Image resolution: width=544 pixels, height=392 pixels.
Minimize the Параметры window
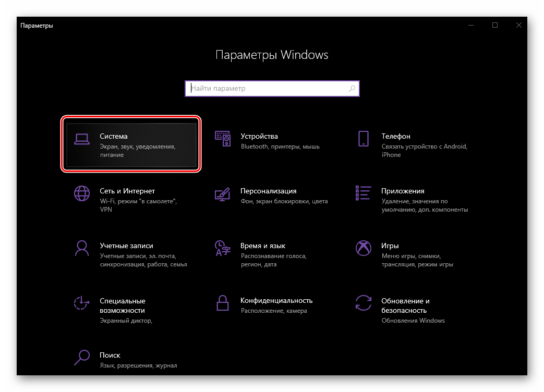pyautogui.click(x=471, y=26)
